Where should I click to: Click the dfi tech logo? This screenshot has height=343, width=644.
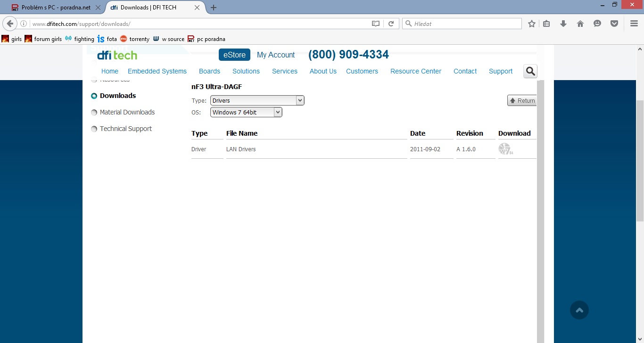117,55
